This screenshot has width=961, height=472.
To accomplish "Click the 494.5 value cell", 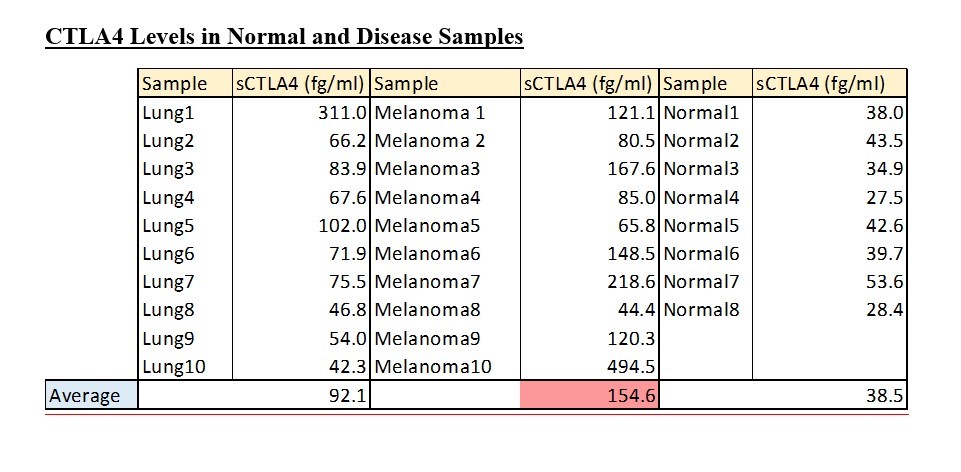I will click(590, 367).
